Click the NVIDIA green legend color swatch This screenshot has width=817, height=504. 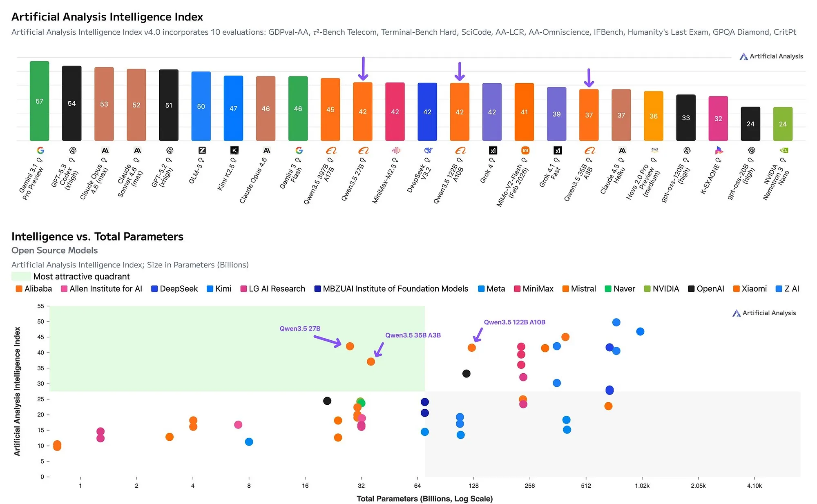coord(647,289)
